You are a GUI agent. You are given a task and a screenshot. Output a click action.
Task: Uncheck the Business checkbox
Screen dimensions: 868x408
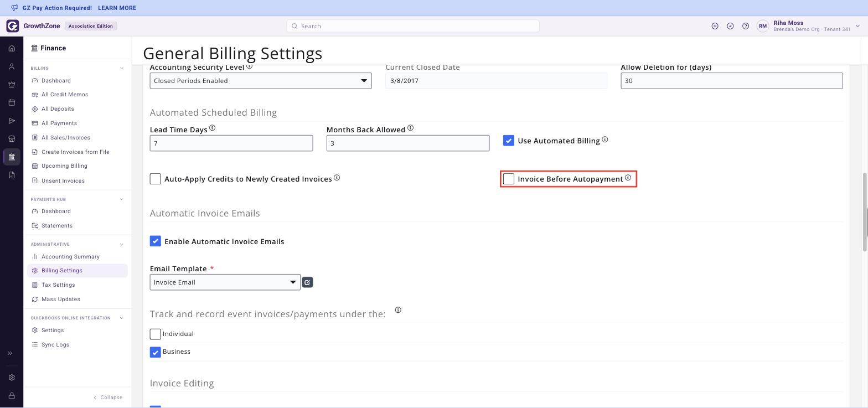pos(156,352)
